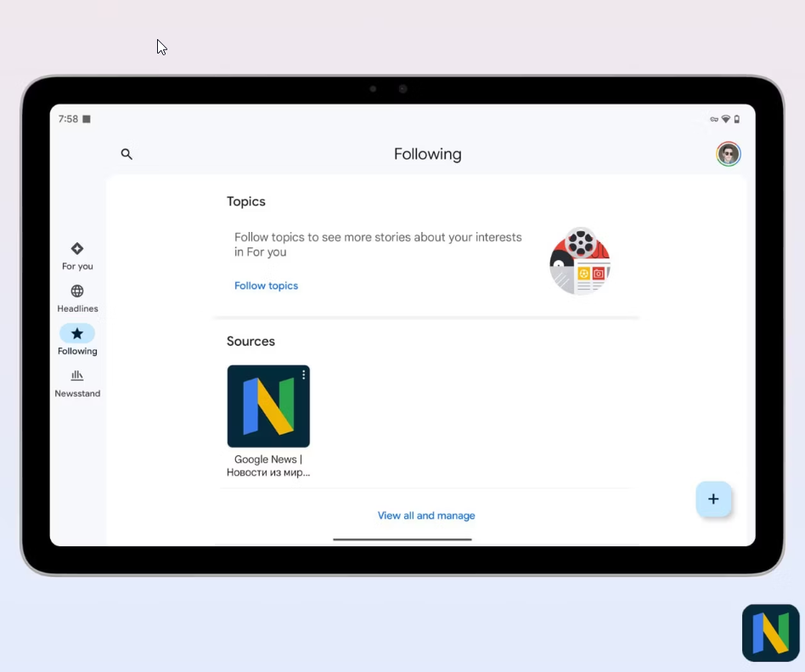Switch to the Newsstand tab

pyautogui.click(x=77, y=382)
